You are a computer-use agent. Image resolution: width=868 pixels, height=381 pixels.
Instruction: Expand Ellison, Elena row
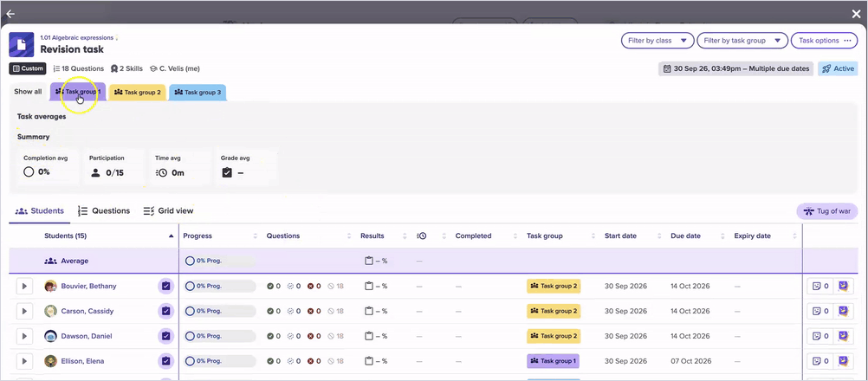(x=24, y=361)
